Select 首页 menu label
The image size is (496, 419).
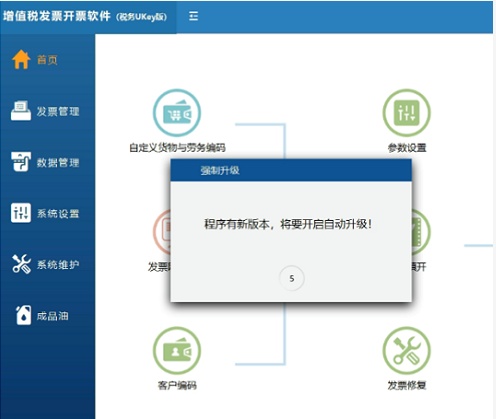47,60
